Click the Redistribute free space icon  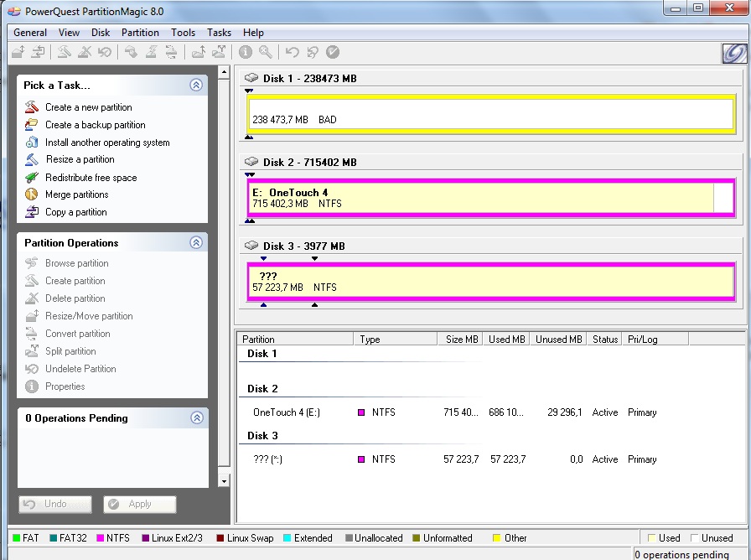point(32,178)
